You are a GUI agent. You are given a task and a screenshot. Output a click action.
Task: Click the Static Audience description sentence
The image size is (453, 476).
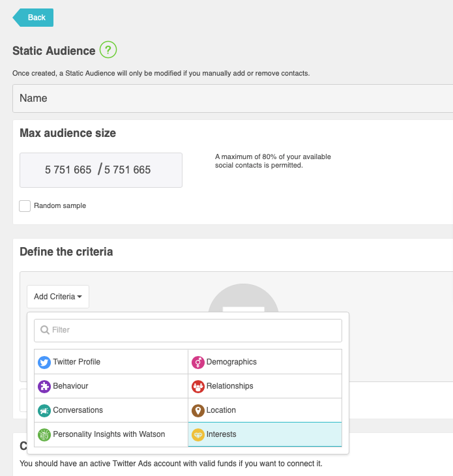(x=161, y=73)
